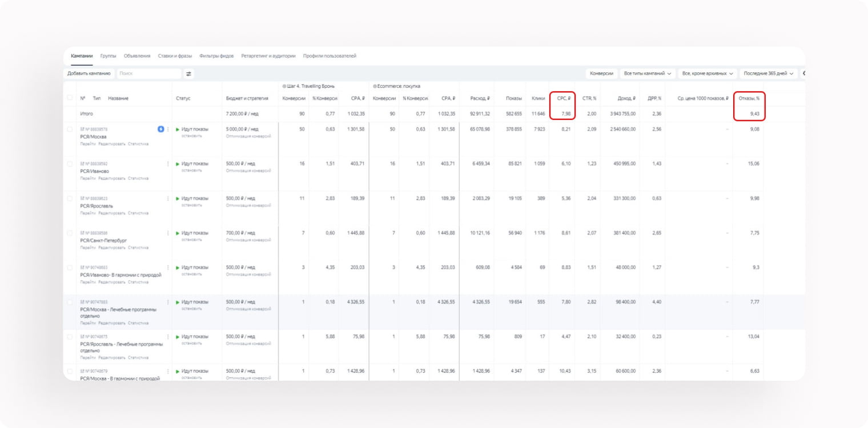Expand the 'Все типы кампаний' dropdown
The height and width of the screenshot is (428, 868).
(648, 74)
